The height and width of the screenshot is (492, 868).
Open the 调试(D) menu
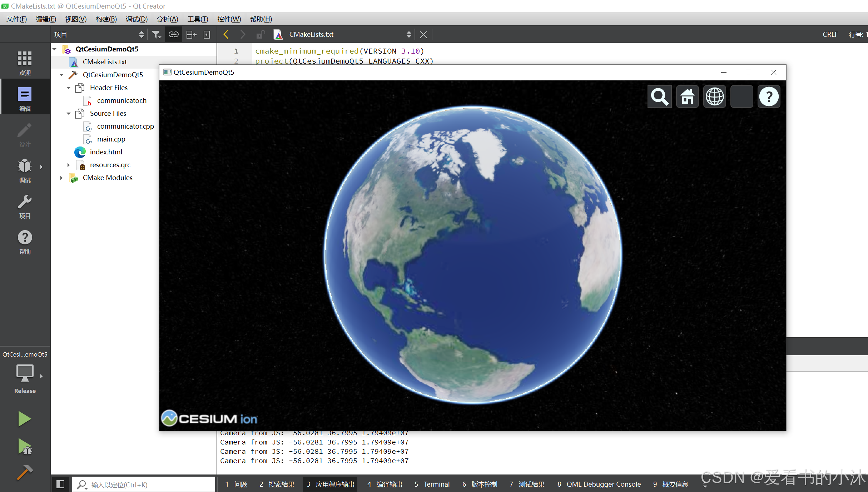(x=137, y=19)
